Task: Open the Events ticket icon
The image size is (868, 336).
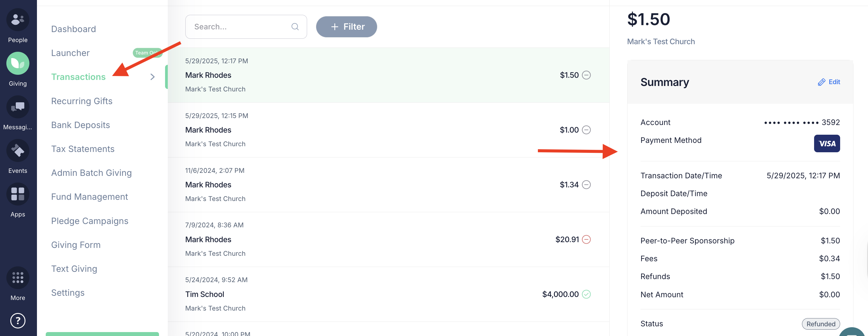Action: click(x=18, y=150)
